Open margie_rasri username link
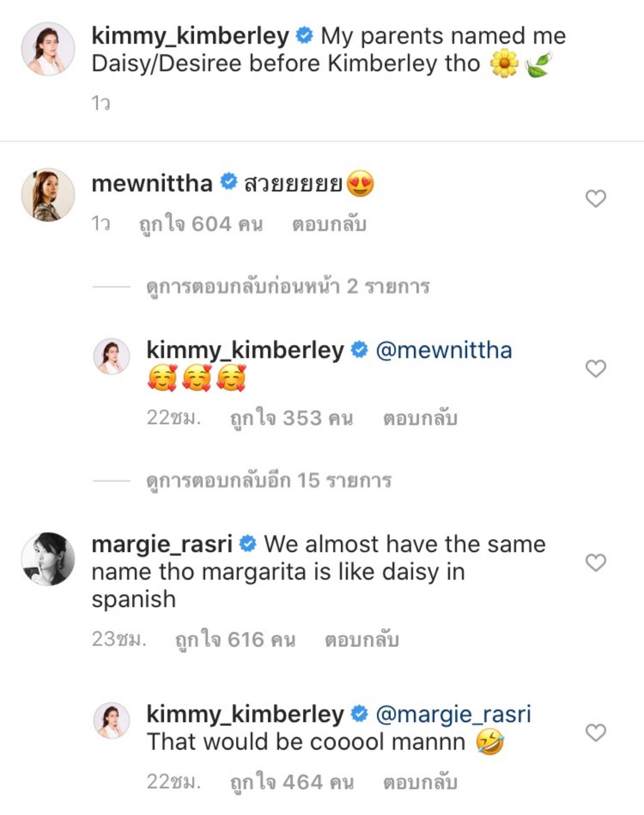 coord(162,544)
